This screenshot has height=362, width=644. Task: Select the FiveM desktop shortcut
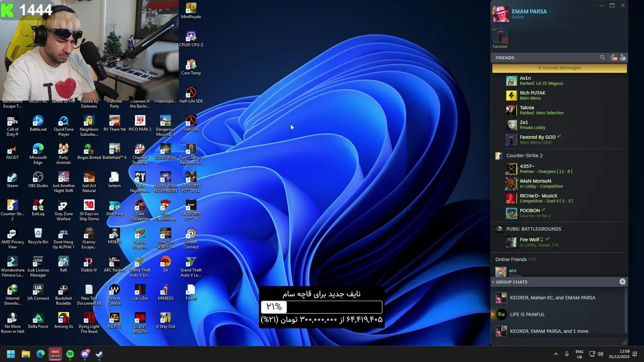(191, 293)
